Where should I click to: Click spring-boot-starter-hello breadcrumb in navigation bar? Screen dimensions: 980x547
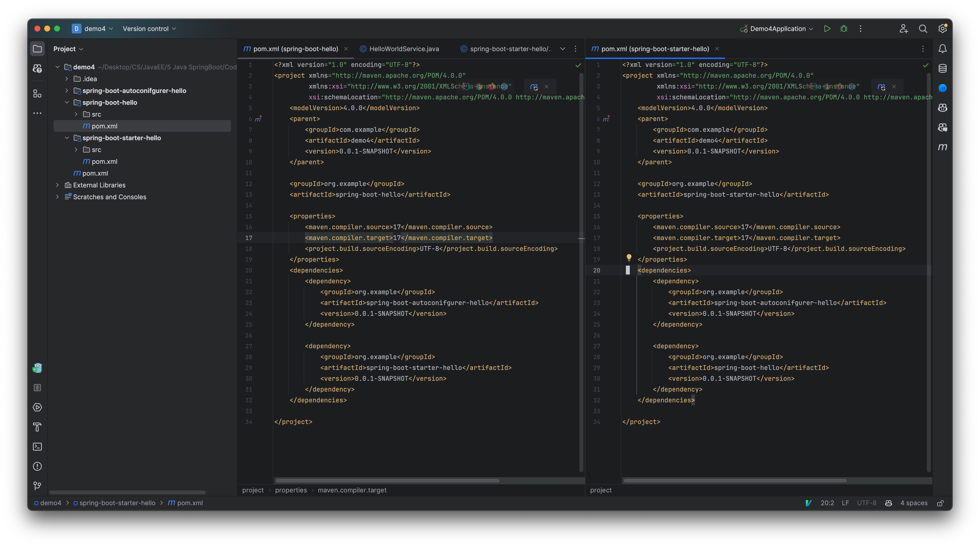pos(114,503)
